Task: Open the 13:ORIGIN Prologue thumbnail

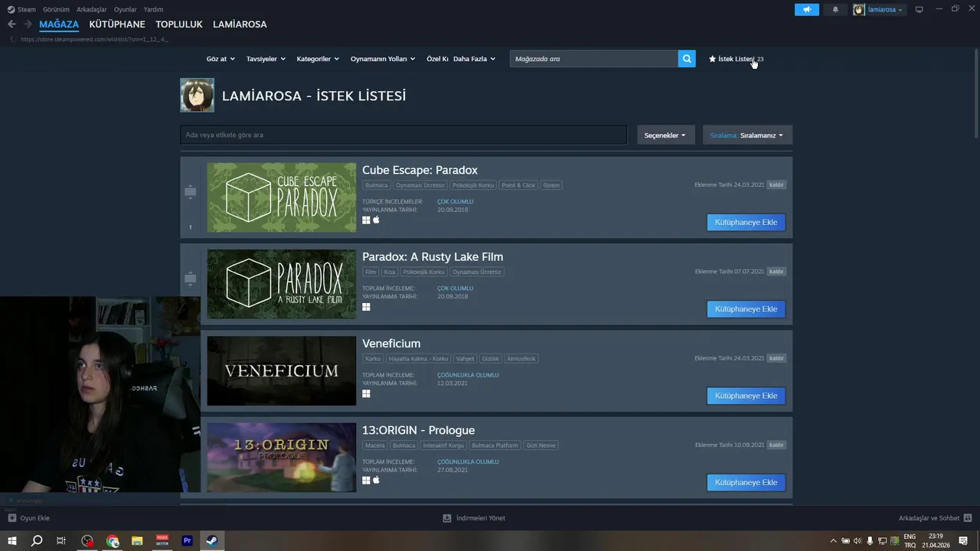Action: coord(282,458)
